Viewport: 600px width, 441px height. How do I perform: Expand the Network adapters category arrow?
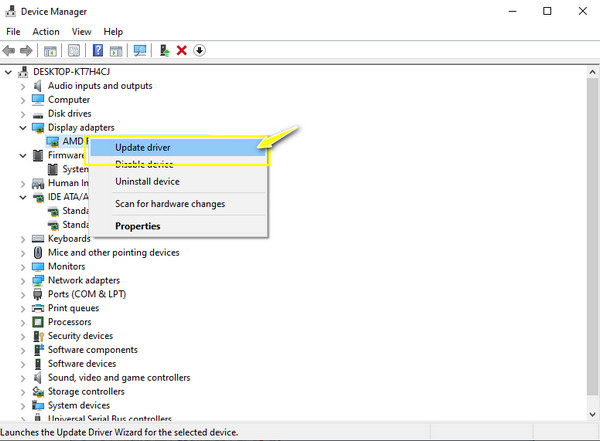click(23, 281)
